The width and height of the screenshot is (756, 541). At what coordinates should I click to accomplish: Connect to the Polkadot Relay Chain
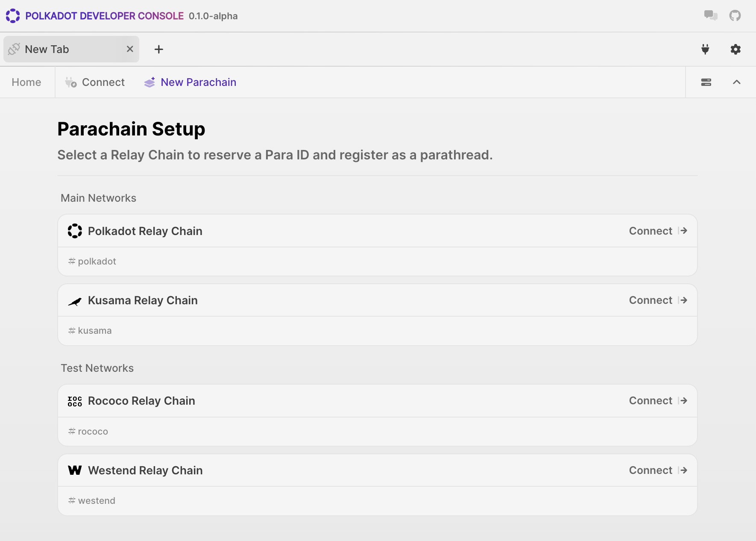coord(658,231)
